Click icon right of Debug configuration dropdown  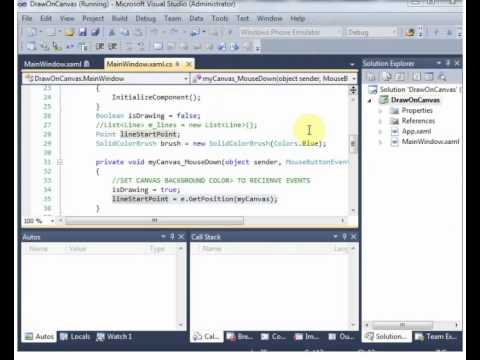click(410, 32)
